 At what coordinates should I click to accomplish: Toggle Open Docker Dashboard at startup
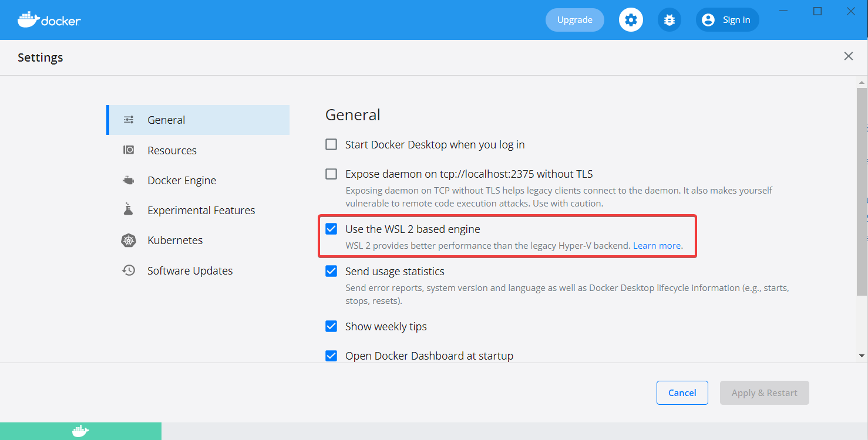(x=331, y=356)
